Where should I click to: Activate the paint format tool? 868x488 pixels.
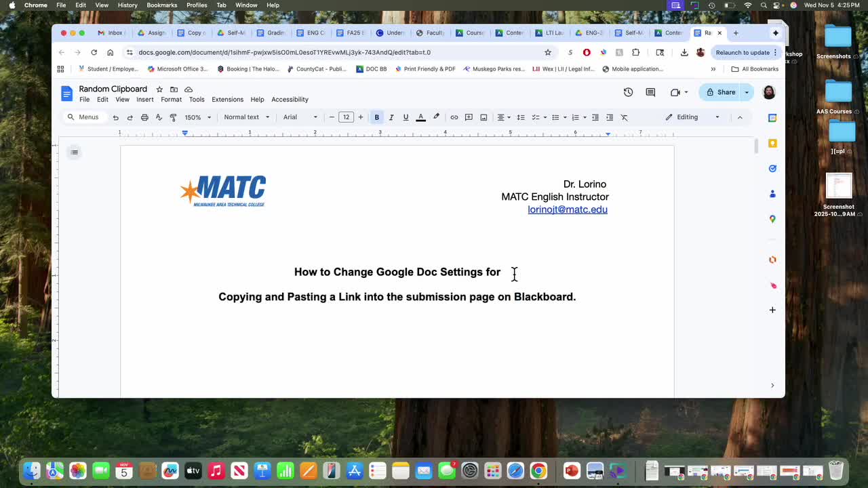coord(173,117)
